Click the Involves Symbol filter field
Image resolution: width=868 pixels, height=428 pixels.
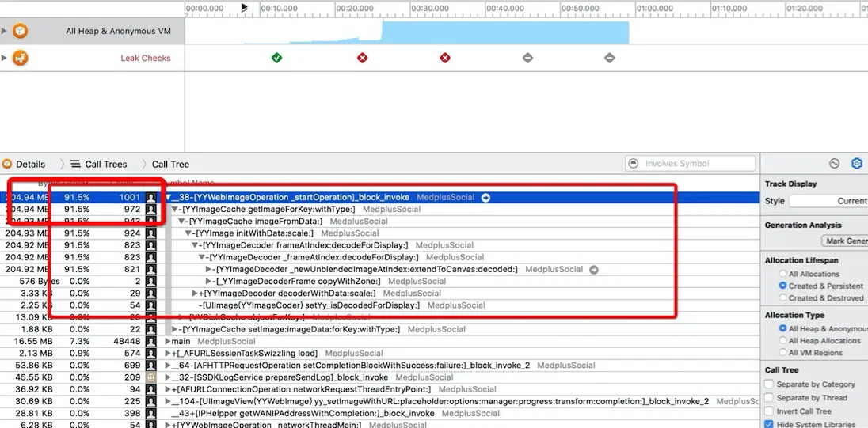(x=691, y=164)
